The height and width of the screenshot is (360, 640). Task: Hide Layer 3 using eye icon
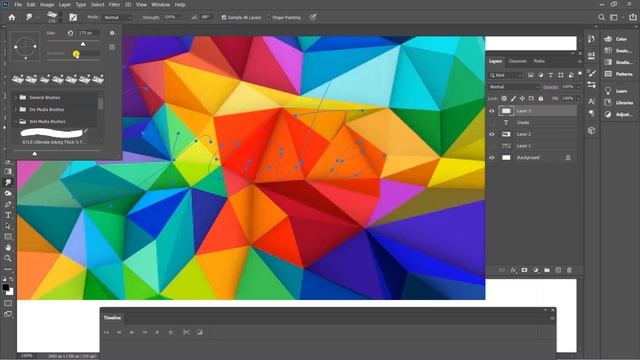pyautogui.click(x=491, y=111)
